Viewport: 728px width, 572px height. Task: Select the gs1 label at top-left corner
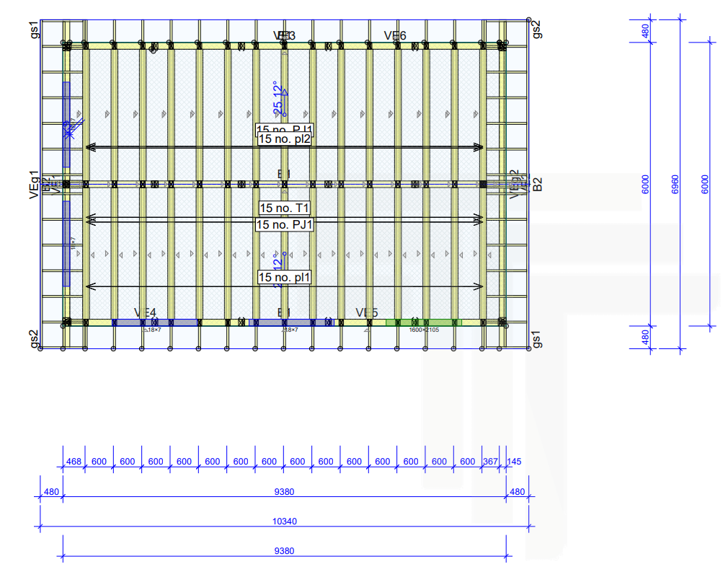click(35, 30)
